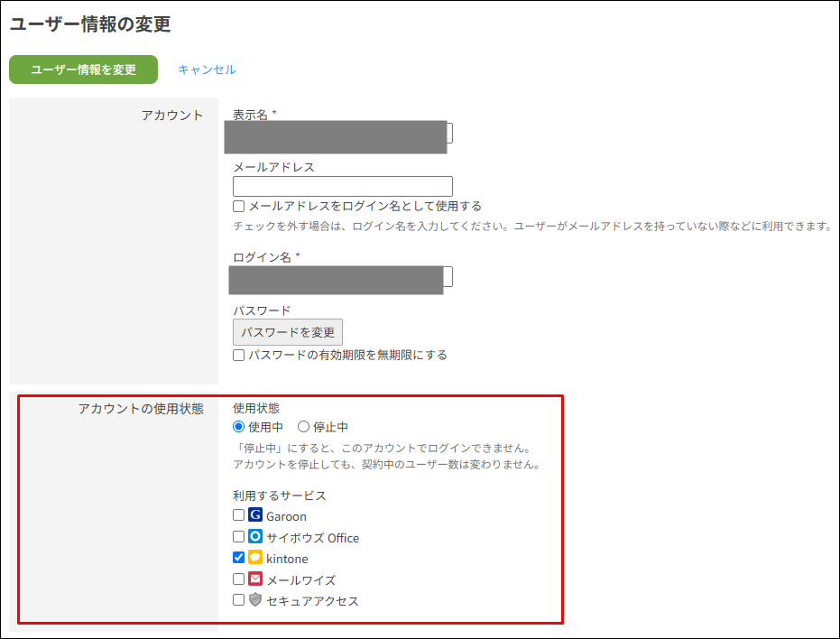This screenshot has width=840, height=639.
Task: Click the red メールワイズ envelope icon
Action: [255, 579]
